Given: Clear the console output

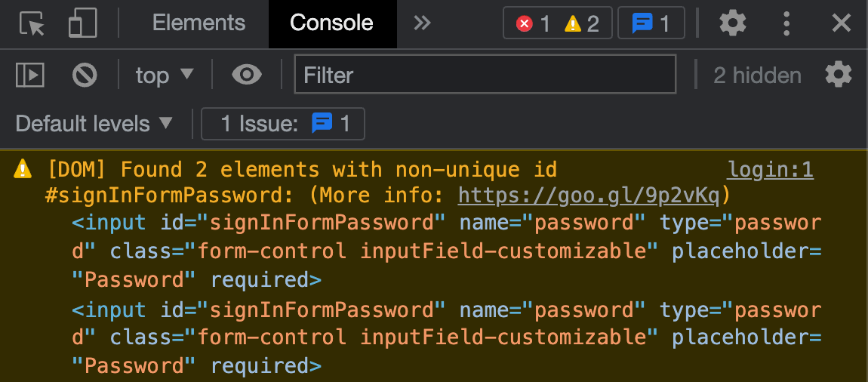Looking at the screenshot, I should coord(85,75).
